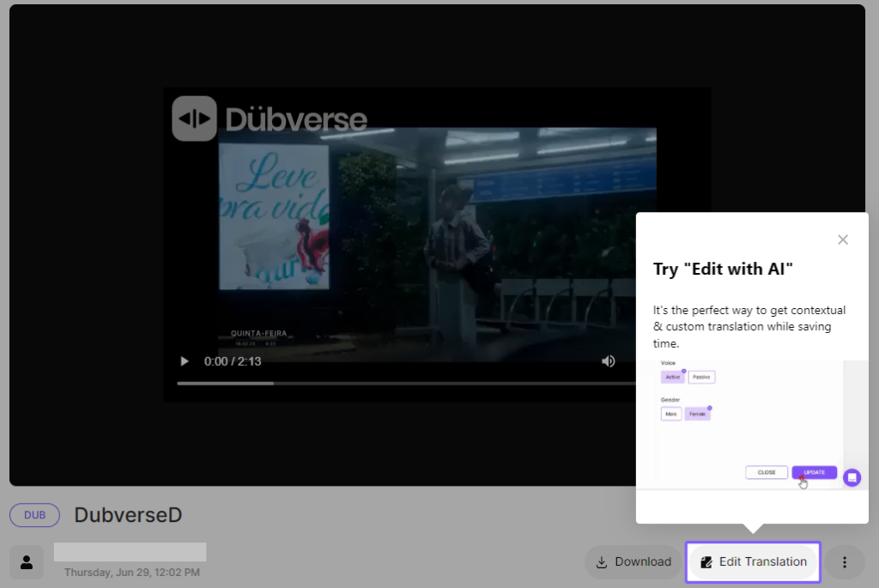The image size is (879, 588).
Task: Click the "Try Edit with AI" heading
Action: point(723,269)
